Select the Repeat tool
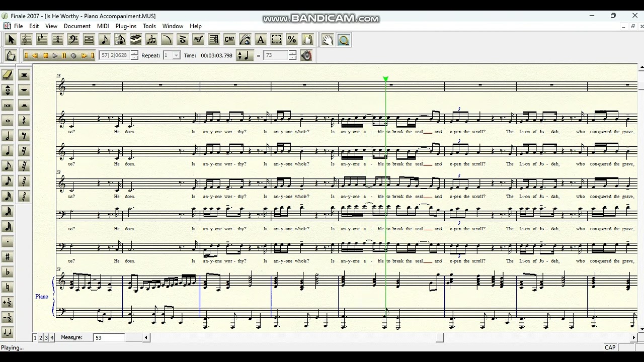644x362 pixels. (213, 40)
